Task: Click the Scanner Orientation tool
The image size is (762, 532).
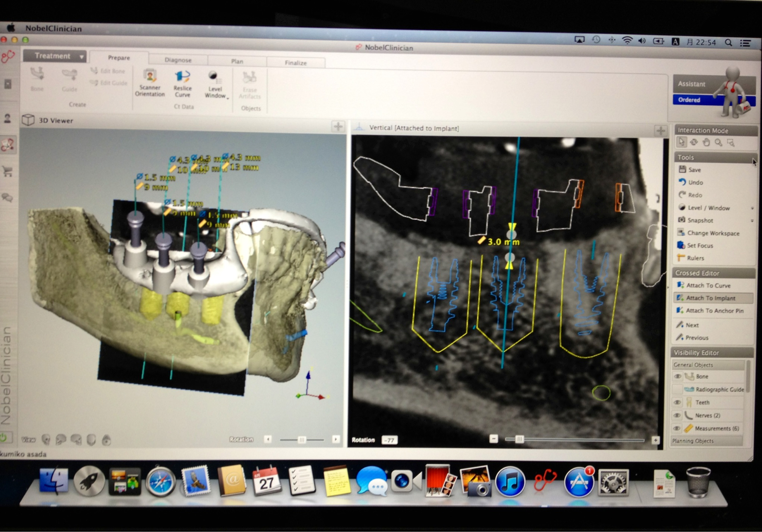Action: point(150,83)
